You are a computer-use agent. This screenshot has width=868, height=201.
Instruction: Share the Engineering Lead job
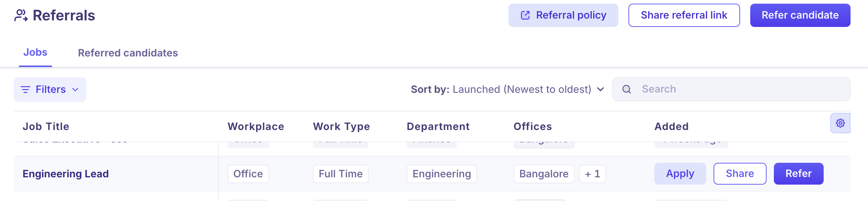pyautogui.click(x=740, y=174)
